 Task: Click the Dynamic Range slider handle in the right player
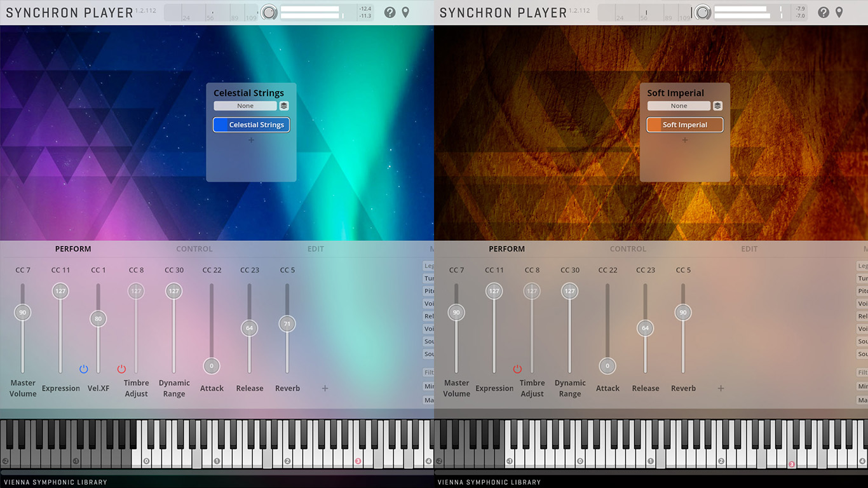click(569, 291)
